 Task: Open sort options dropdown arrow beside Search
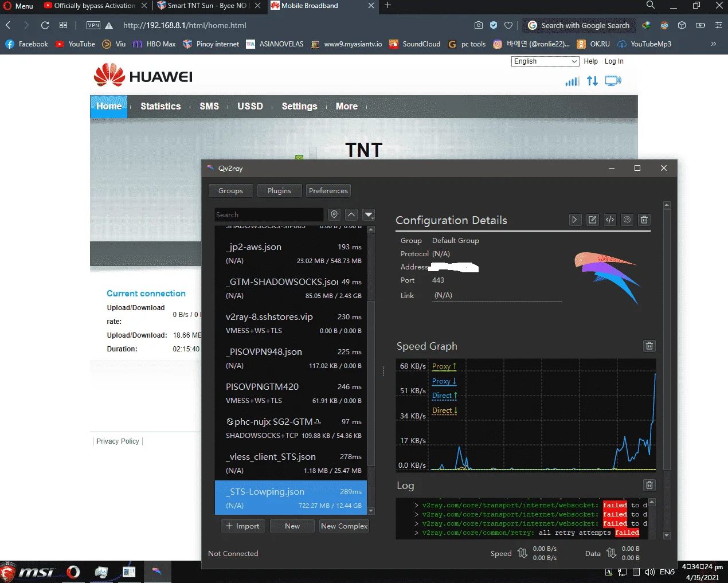[369, 214]
